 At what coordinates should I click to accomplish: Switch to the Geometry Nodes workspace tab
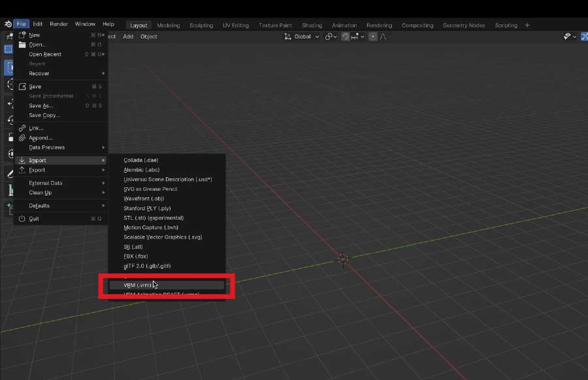[x=464, y=25]
